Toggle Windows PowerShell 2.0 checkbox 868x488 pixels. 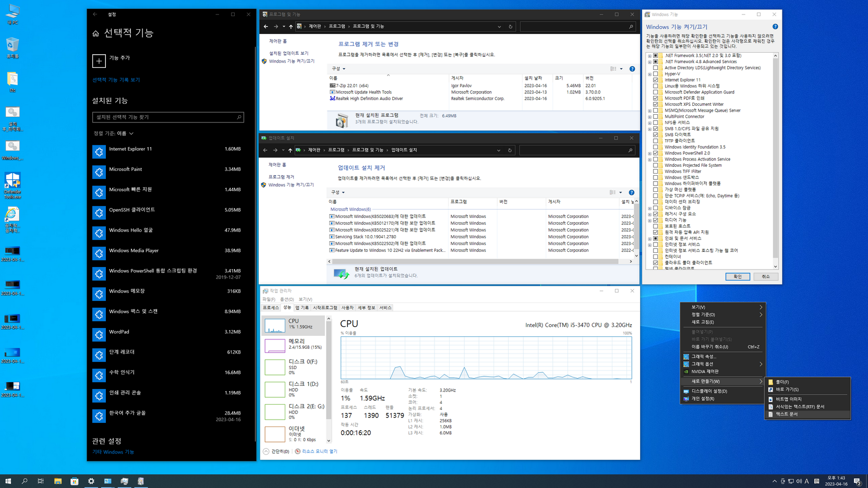[x=656, y=153]
